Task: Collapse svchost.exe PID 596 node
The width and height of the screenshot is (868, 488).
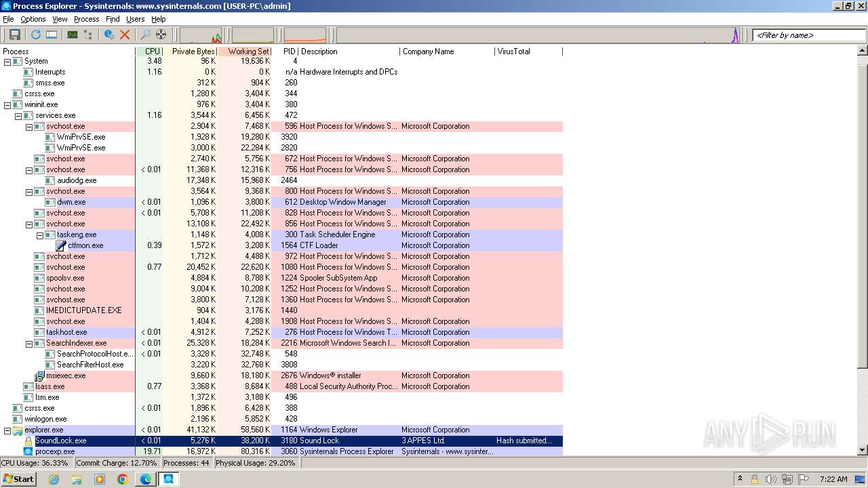Action: coord(29,126)
